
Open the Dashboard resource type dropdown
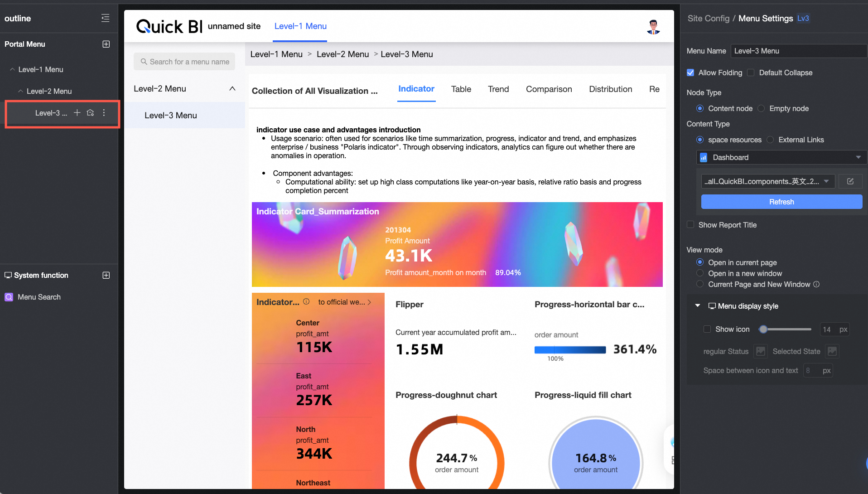point(781,157)
